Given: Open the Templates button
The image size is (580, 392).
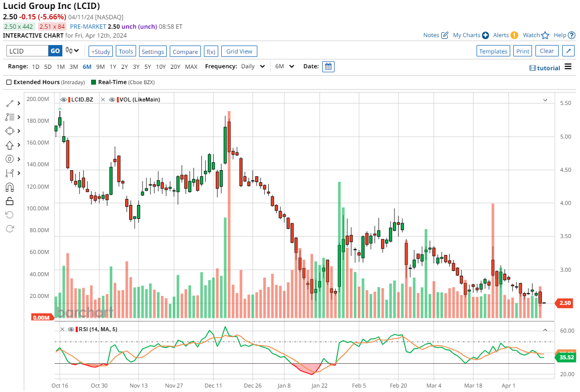Looking at the screenshot, I should coord(493,51).
